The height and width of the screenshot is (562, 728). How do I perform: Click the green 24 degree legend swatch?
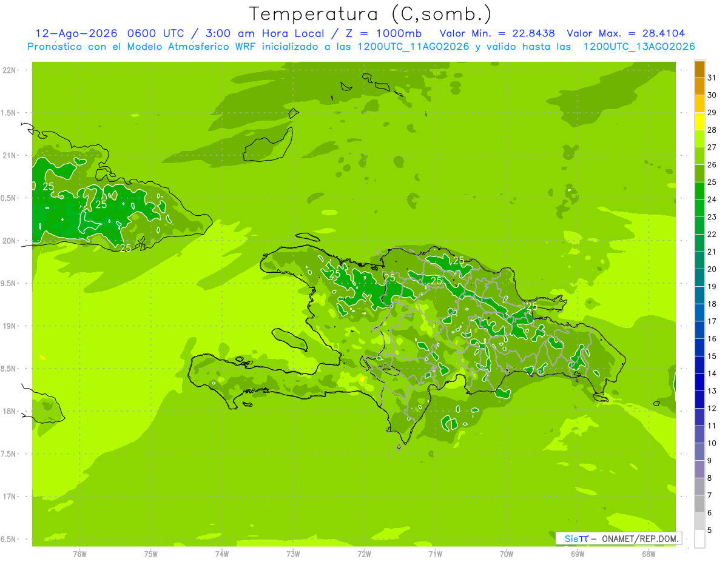click(699, 191)
